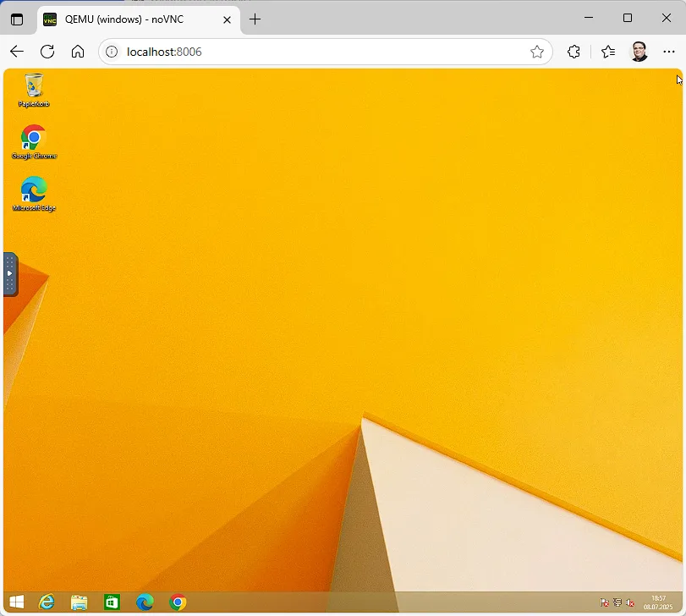Launch Google Chrome from the taskbar
686x616 pixels.
click(178, 602)
